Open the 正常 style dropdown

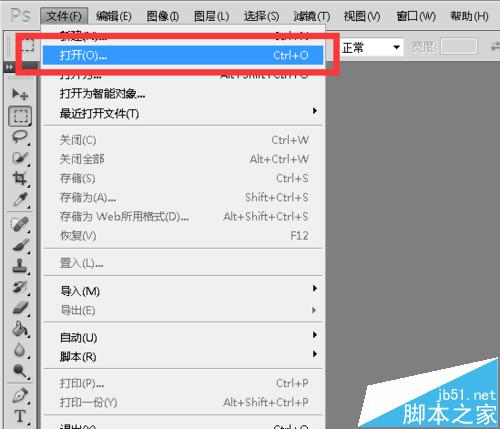pos(371,47)
